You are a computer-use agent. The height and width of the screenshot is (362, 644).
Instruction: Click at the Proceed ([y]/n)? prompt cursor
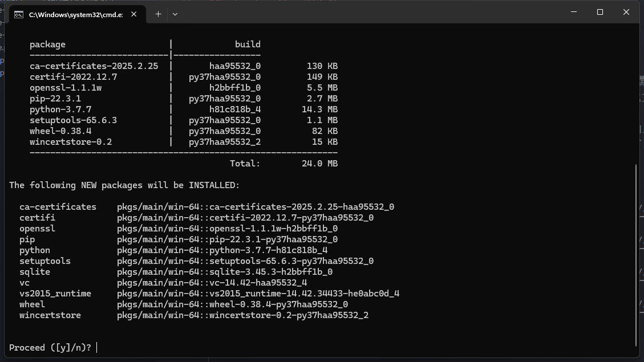pos(98,348)
